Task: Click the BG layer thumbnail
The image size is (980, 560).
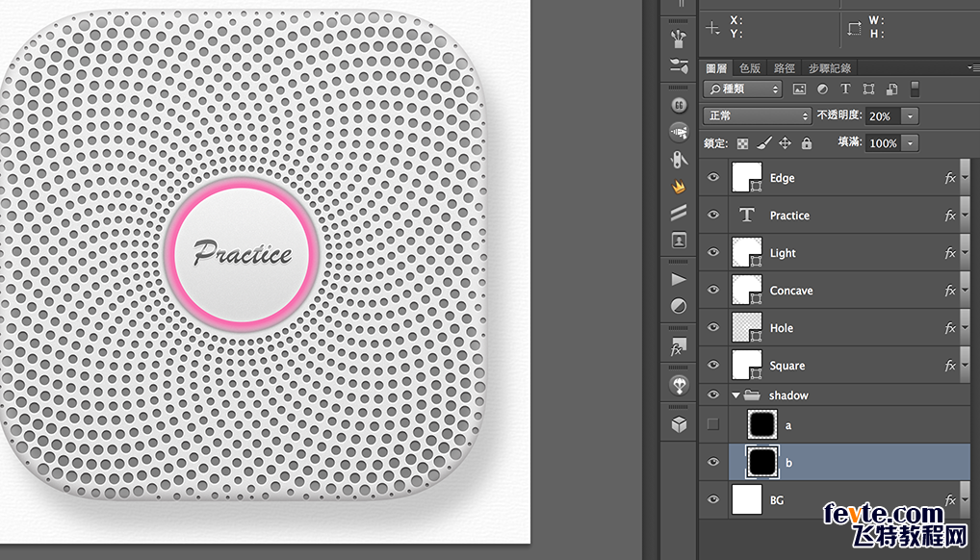Action: 747,499
